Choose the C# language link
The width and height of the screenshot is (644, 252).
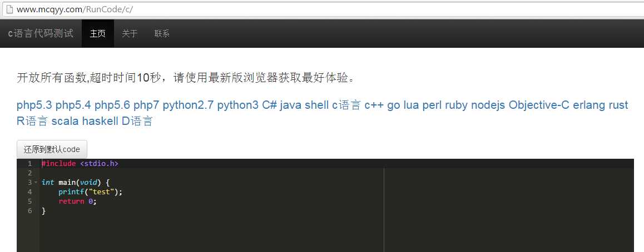click(269, 105)
